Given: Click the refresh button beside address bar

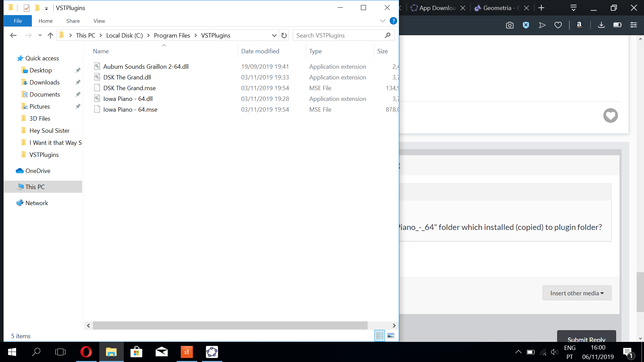Looking at the screenshot, I should click(x=284, y=36).
